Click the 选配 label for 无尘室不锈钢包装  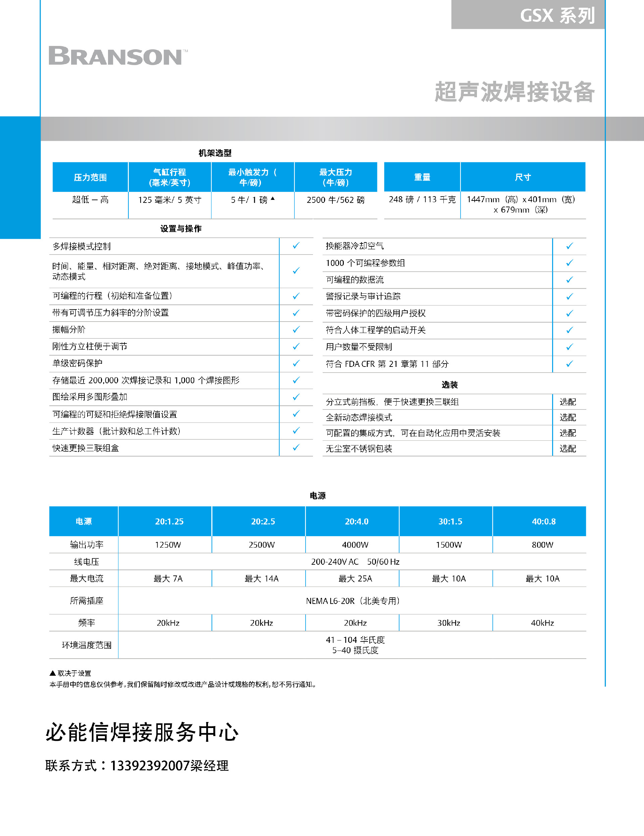568,448
